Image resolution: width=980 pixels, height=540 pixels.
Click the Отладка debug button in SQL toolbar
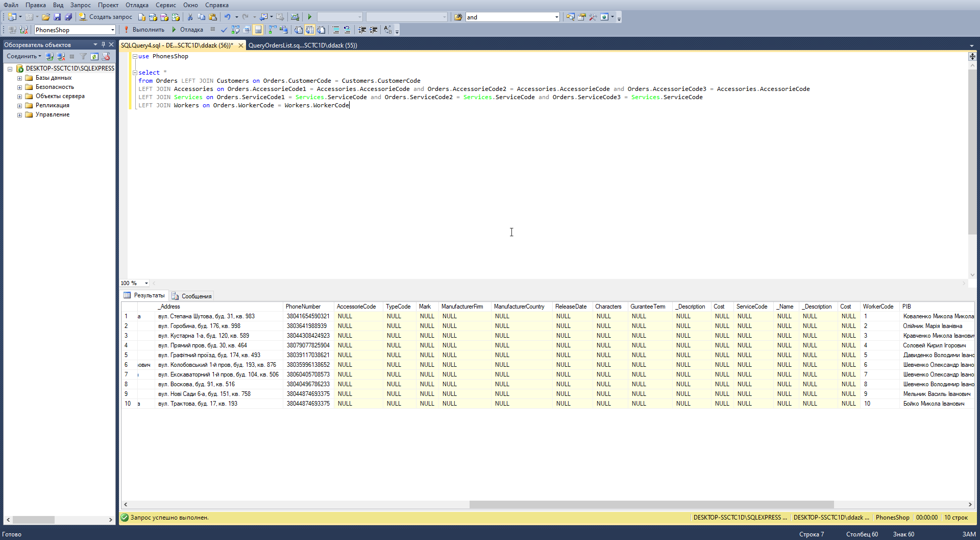click(187, 30)
